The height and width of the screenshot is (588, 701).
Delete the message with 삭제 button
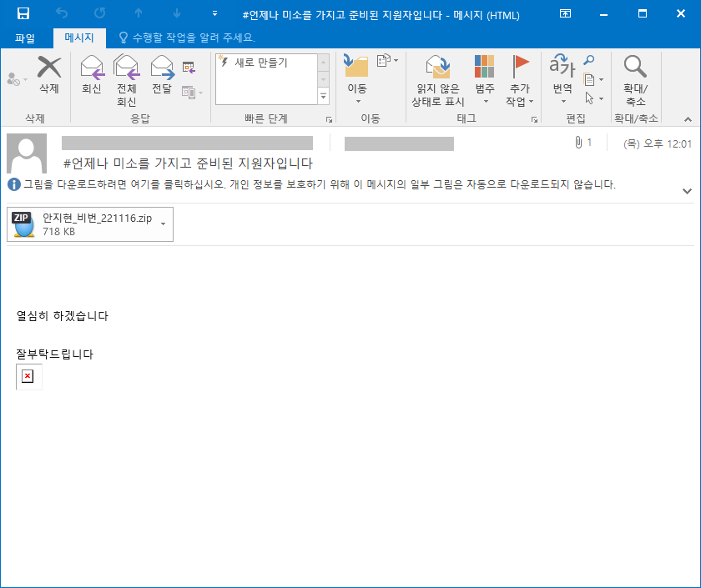coord(49,74)
